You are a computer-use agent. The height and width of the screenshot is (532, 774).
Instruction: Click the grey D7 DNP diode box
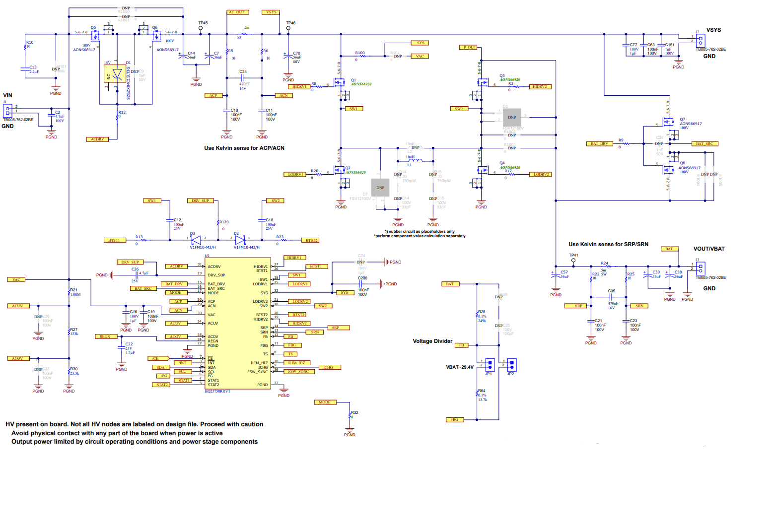point(380,188)
